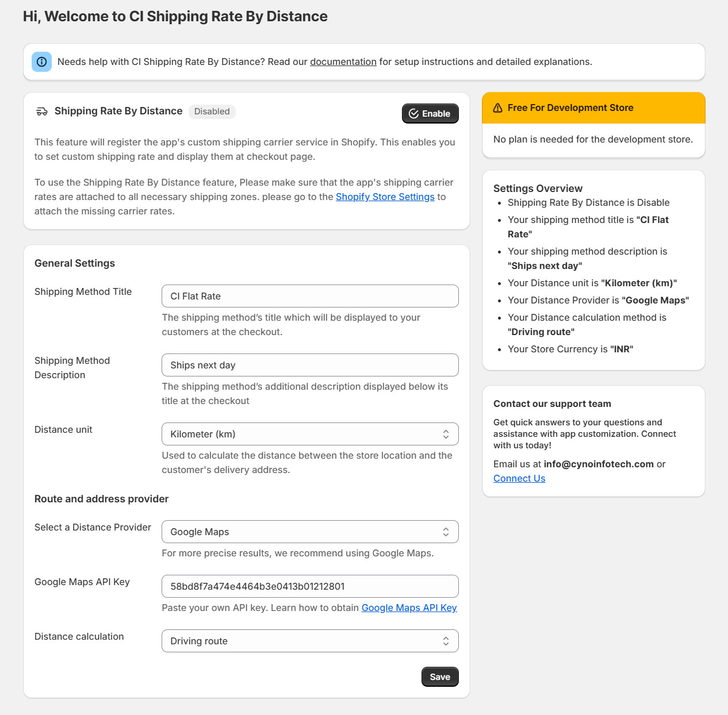Open the Distance unit dropdown
The image size is (728, 715).
[x=310, y=434]
